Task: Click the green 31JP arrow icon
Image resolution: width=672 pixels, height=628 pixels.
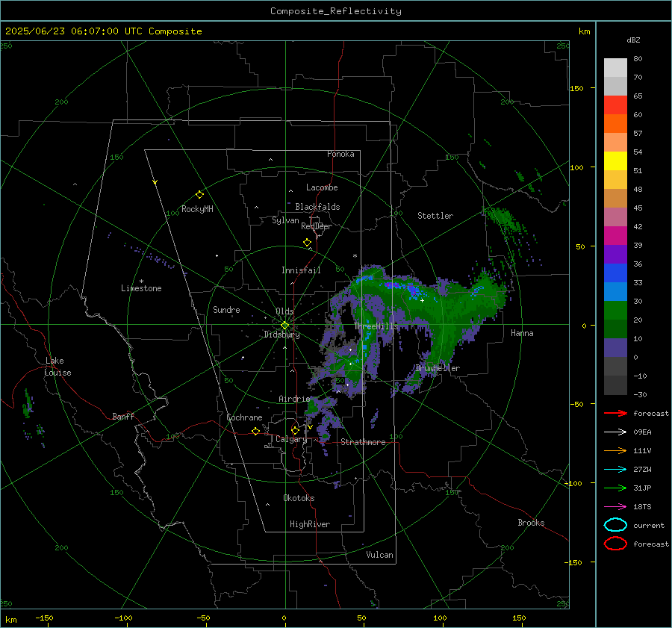Action: 615,488
